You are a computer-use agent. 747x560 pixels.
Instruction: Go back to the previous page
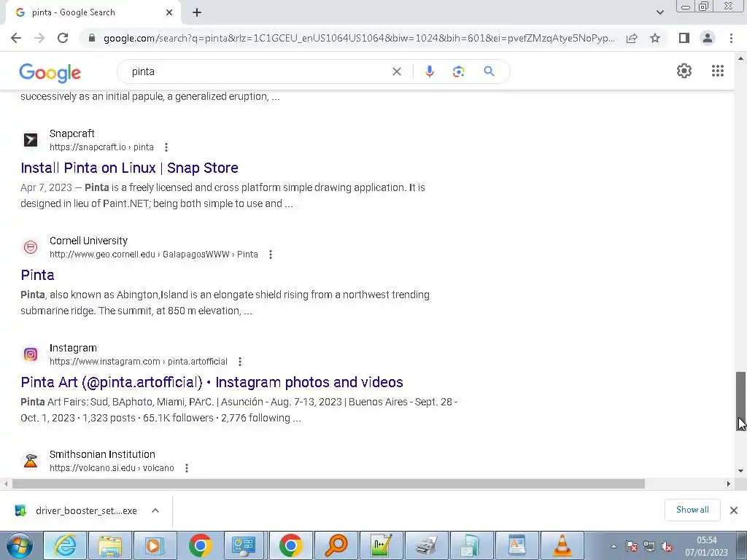(16, 38)
